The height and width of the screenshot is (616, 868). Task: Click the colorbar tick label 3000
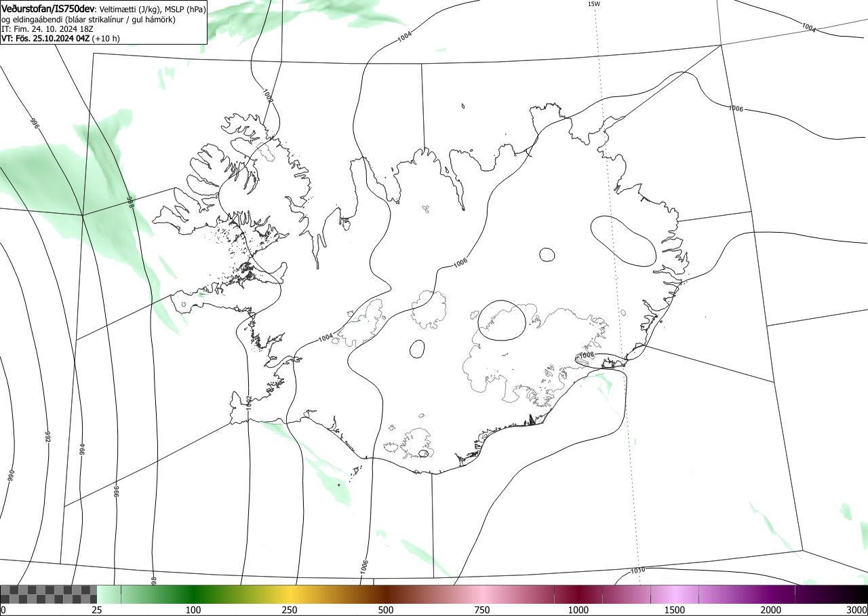coord(857,610)
